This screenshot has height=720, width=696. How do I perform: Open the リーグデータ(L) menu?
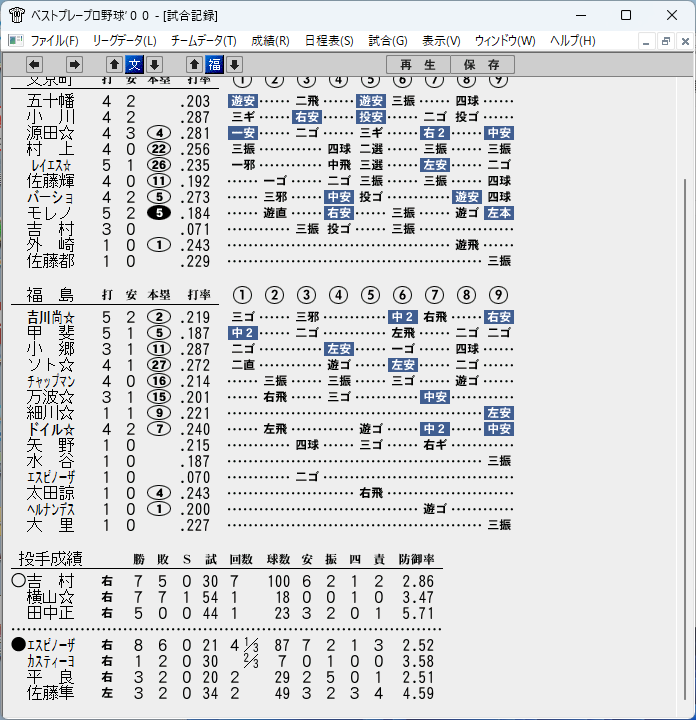[124, 41]
